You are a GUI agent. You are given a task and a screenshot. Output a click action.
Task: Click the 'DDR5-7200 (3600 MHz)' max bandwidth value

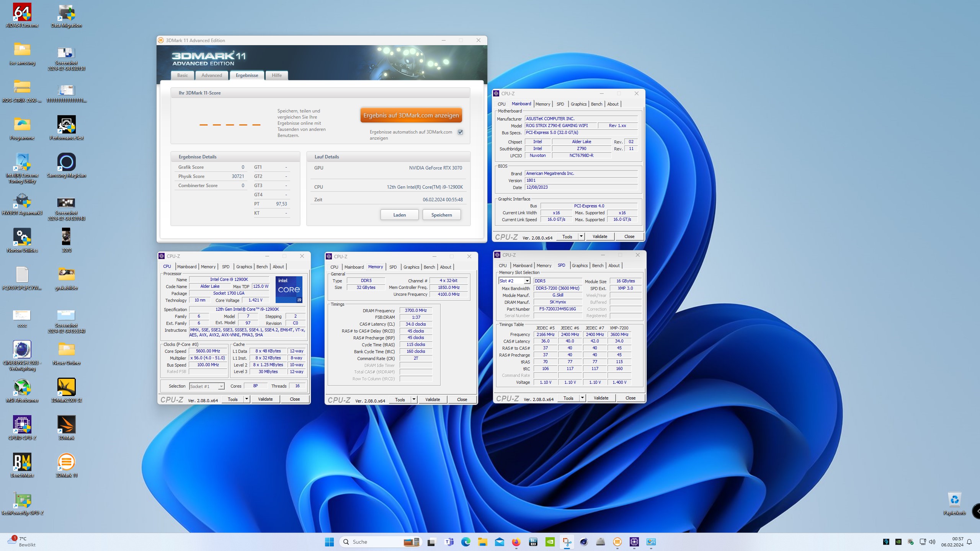coord(557,288)
